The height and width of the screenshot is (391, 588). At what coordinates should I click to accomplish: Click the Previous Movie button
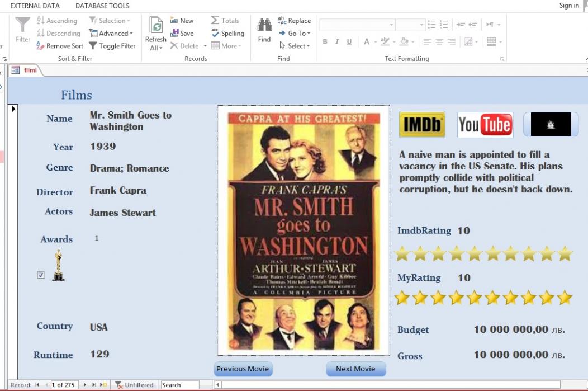[x=243, y=369]
